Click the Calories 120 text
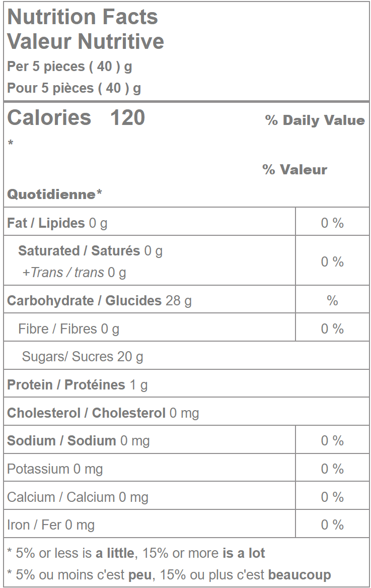371x588 pixels. 76,118
